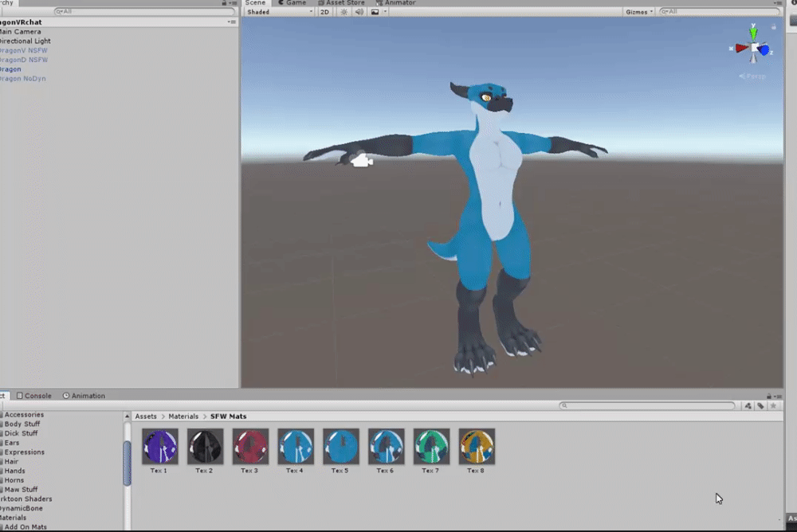Toggle scene lighting sun icon
797x532 pixels.
tap(344, 12)
